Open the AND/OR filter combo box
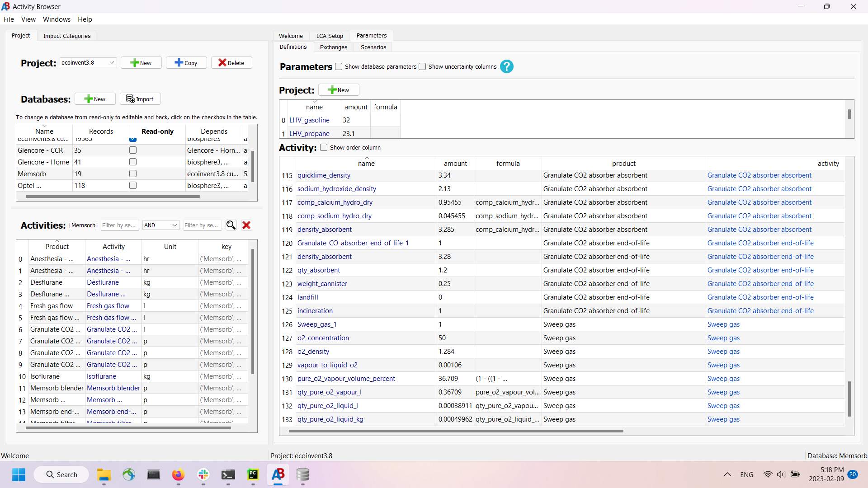 point(160,225)
